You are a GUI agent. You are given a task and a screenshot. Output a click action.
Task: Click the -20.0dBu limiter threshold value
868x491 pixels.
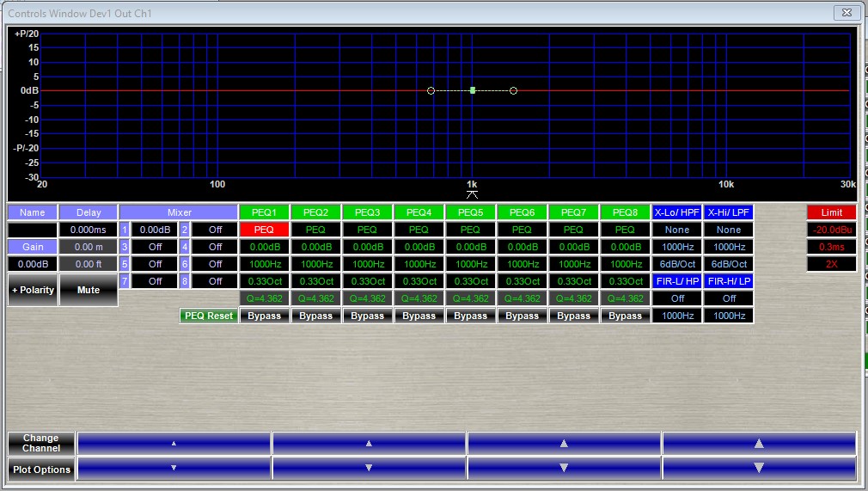click(x=831, y=230)
